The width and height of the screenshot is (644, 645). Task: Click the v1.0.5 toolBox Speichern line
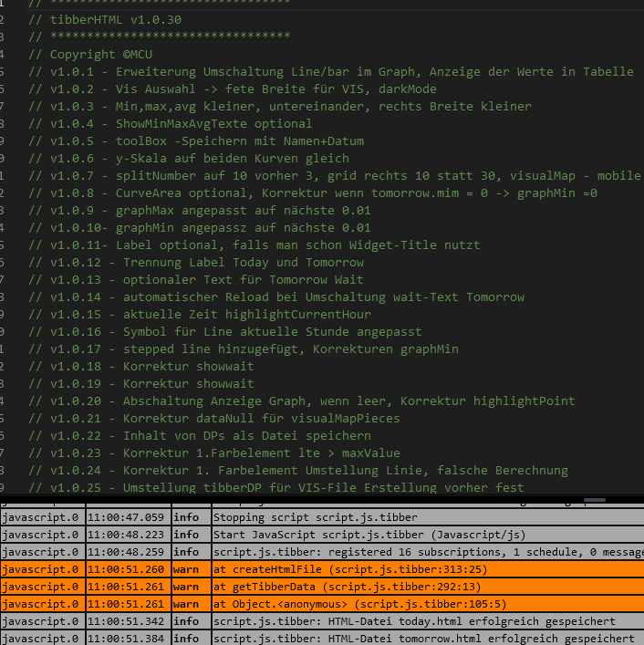click(196, 141)
